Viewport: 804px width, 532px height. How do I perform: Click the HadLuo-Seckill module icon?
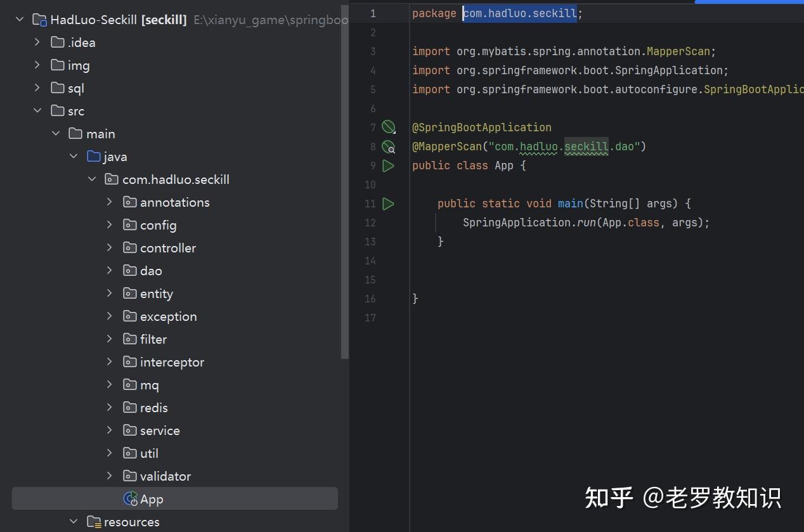[39, 20]
